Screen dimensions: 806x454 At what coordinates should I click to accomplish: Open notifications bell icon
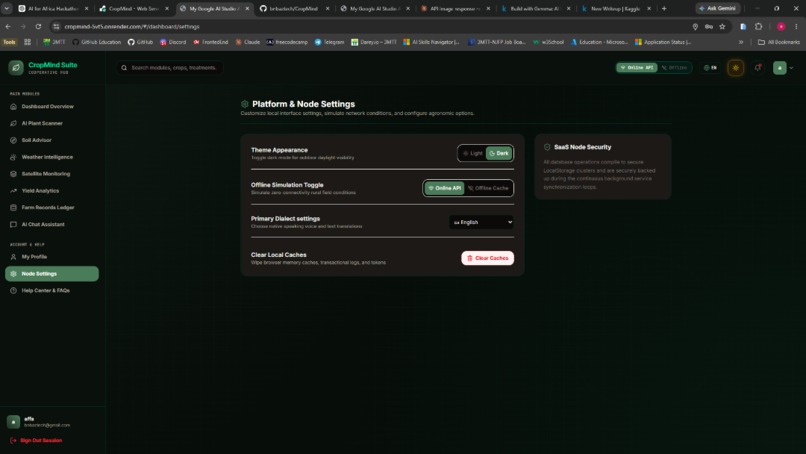pos(758,67)
